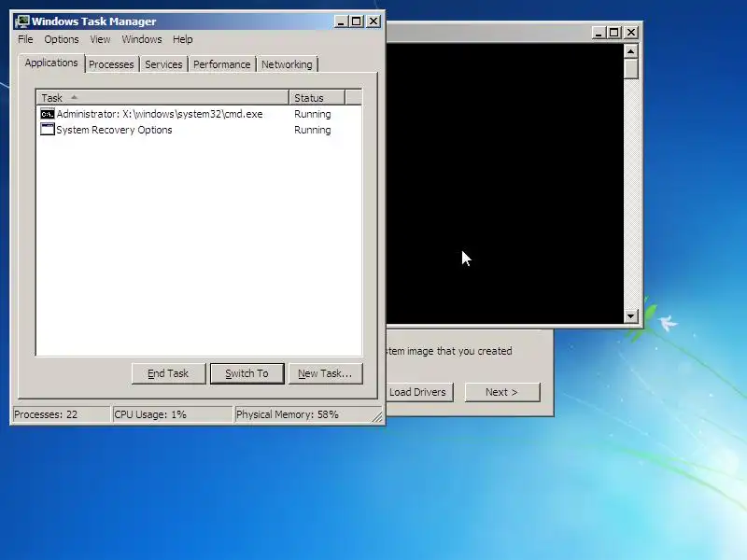Open the Options menu
Image resolution: width=747 pixels, height=560 pixels.
[x=62, y=39]
